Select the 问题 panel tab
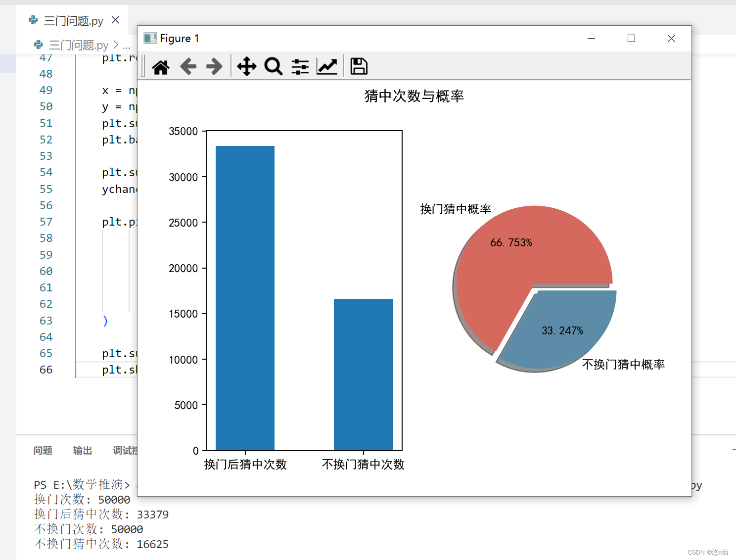 [43, 450]
